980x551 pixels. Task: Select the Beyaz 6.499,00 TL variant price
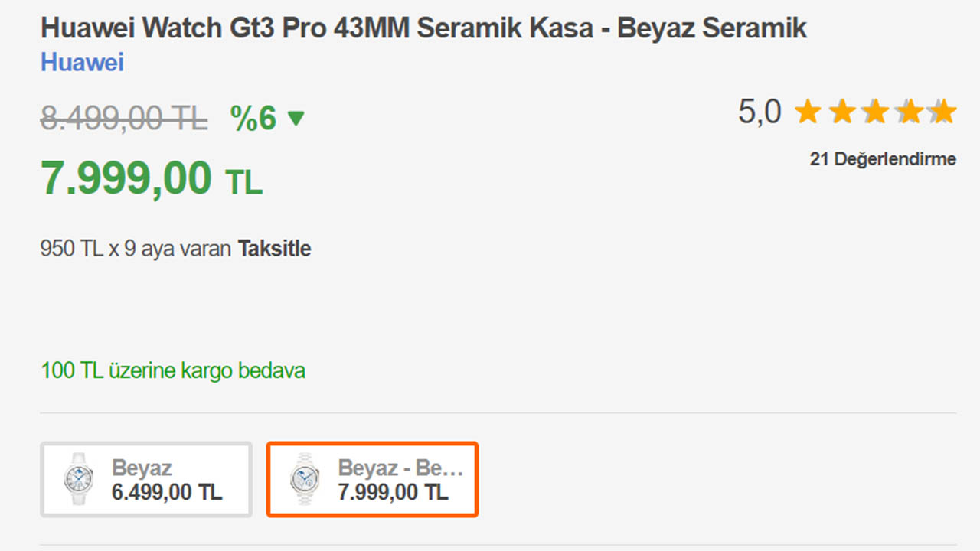(167, 492)
